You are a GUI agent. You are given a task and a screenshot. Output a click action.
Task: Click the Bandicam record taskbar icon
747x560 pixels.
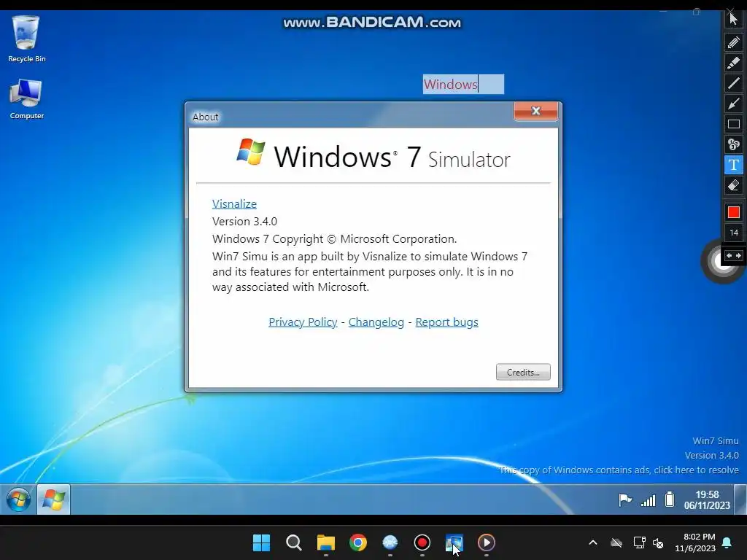click(x=422, y=542)
